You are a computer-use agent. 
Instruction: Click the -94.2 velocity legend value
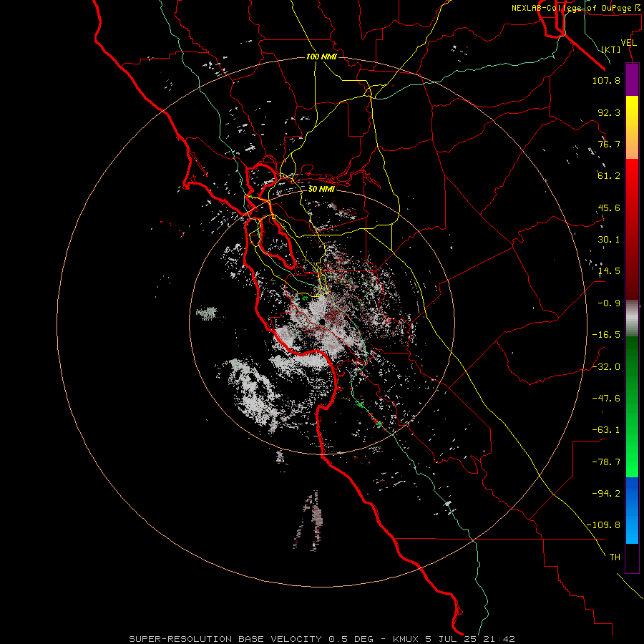pyautogui.click(x=606, y=493)
